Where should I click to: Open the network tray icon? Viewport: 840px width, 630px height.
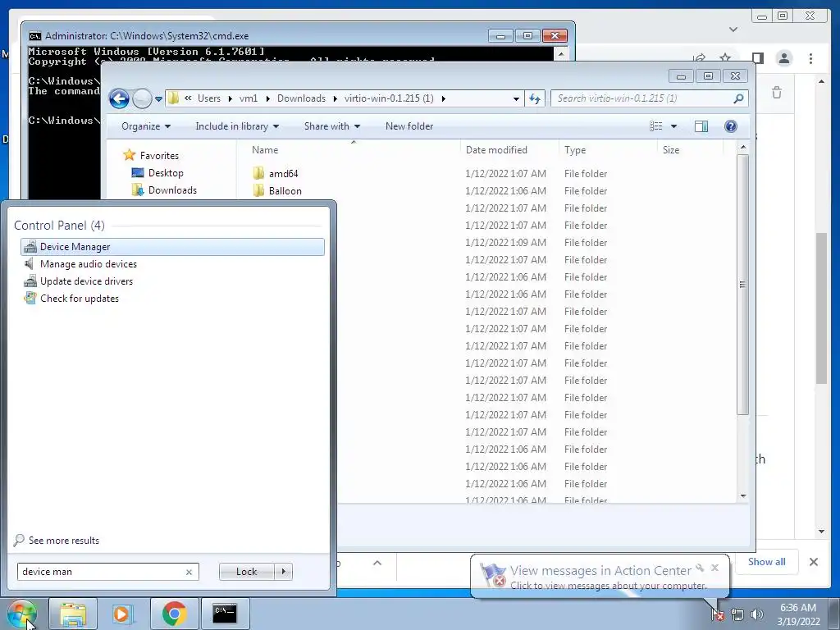tap(737, 615)
